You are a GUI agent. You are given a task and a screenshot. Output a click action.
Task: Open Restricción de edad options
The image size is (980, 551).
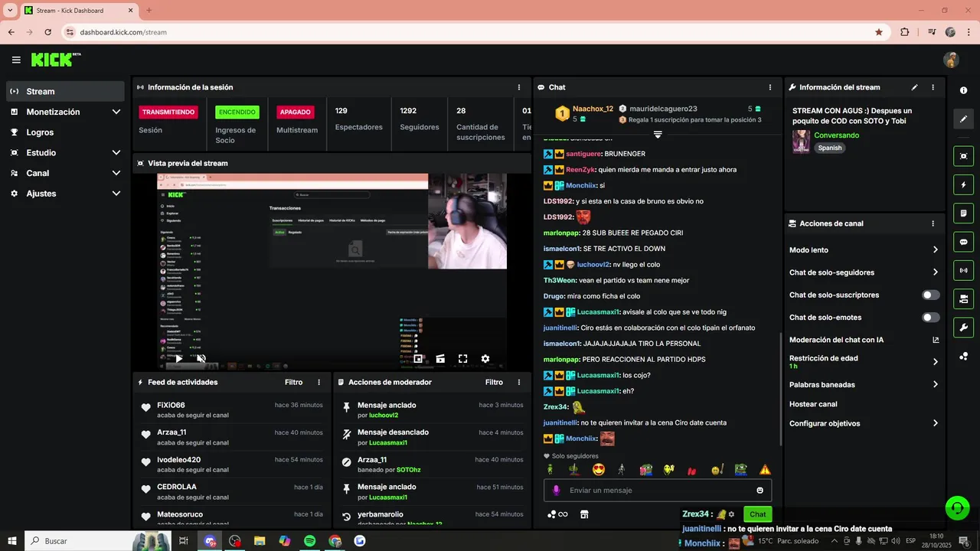pos(864,362)
